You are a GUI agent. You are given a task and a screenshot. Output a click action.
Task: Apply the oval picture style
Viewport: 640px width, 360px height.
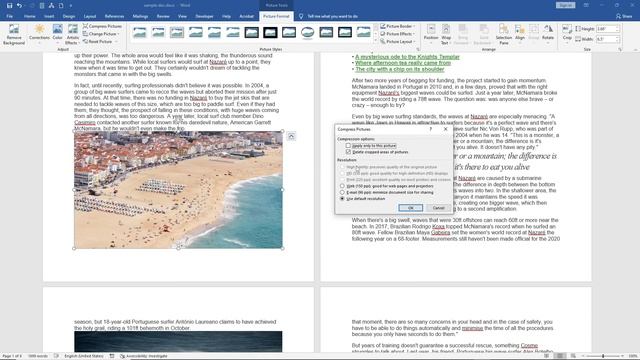(308, 32)
